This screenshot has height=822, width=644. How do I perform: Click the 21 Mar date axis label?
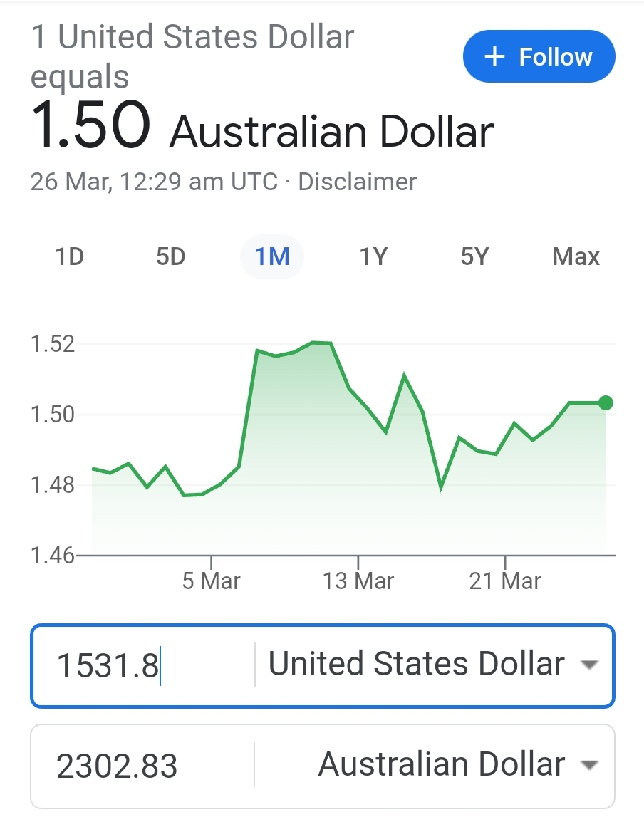point(505,581)
